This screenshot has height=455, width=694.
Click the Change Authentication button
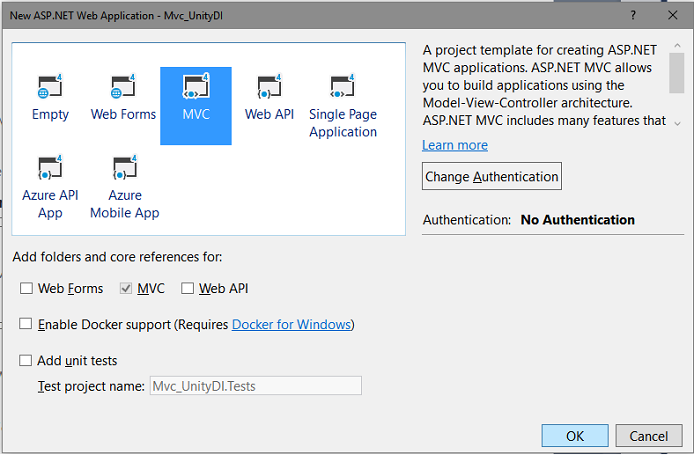coord(492,176)
